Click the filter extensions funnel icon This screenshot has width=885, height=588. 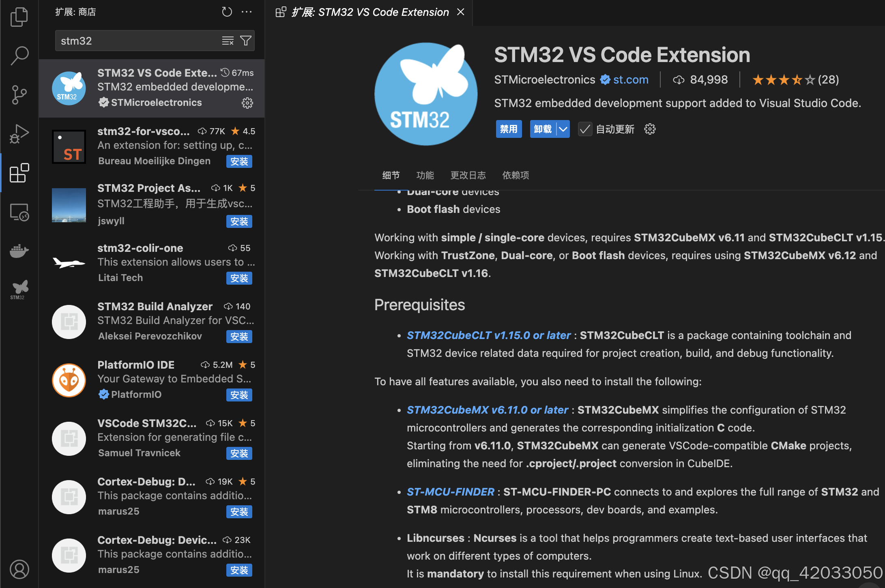click(x=246, y=41)
